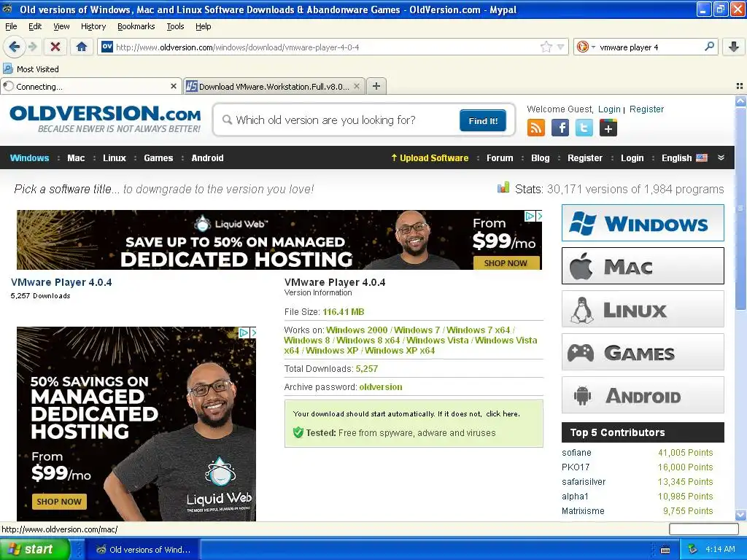Open the Bookmarks menu

pyautogui.click(x=136, y=26)
